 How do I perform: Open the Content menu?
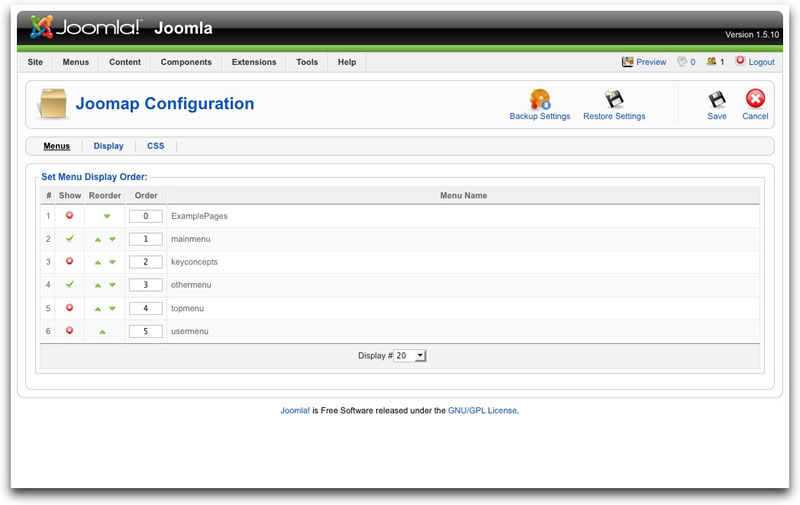point(125,62)
